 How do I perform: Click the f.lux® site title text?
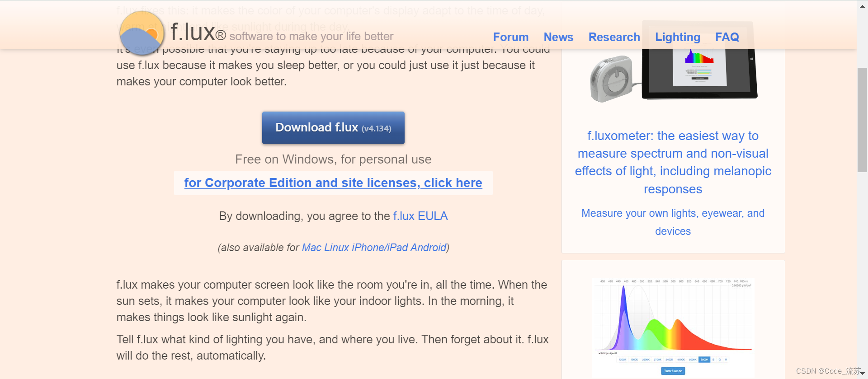pyautogui.click(x=198, y=33)
